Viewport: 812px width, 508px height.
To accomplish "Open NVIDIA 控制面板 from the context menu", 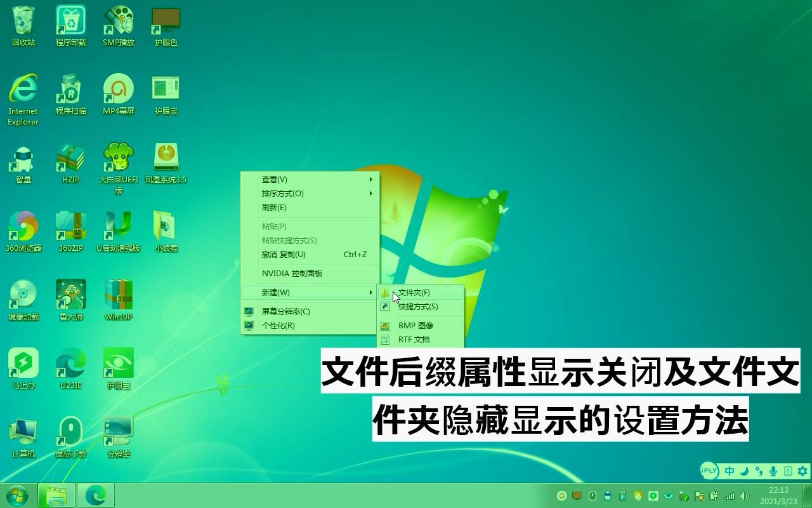I will [x=292, y=274].
